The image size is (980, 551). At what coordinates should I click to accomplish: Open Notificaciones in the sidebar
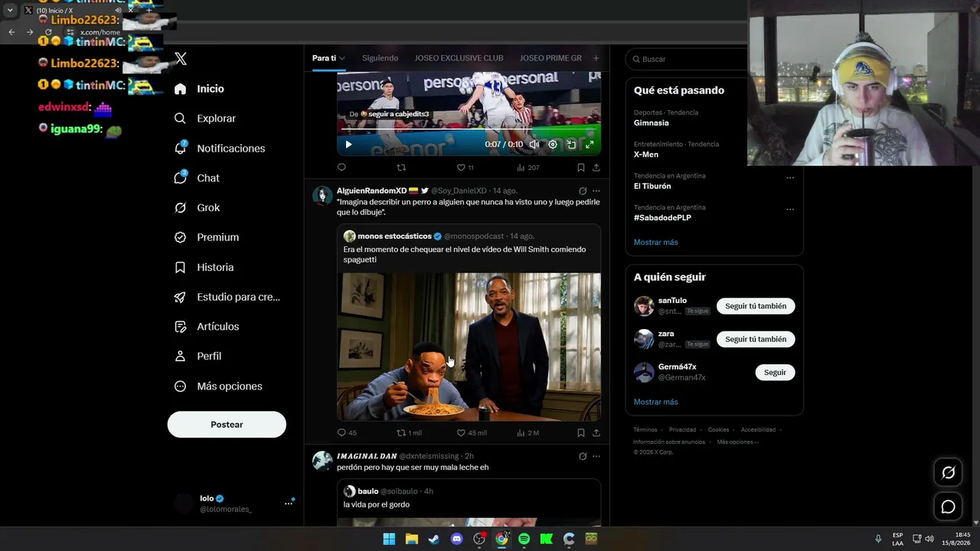click(219, 148)
